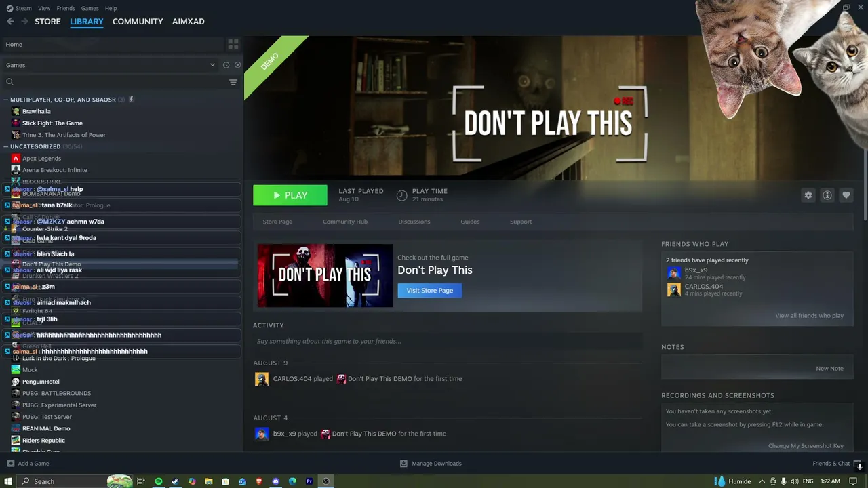Open the Discussions tab

point(414,222)
